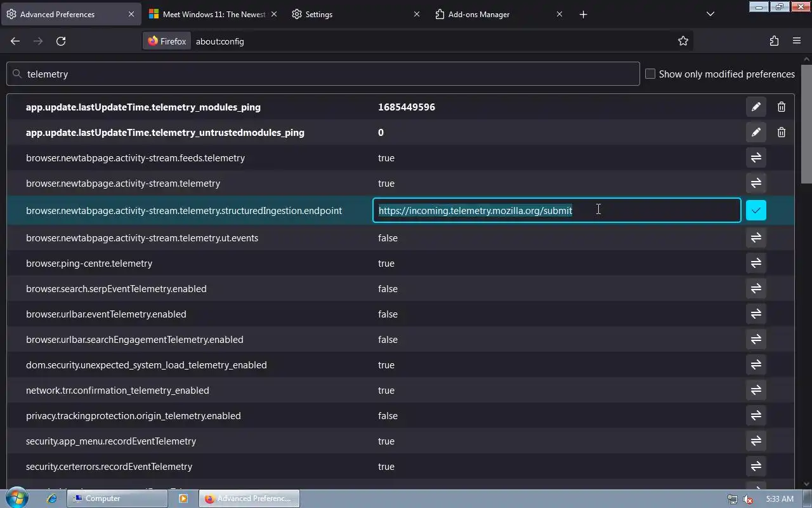Click the browser.urlbar.eventTelemetry.enabled name
This screenshot has width=812, height=508.
tap(106, 314)
